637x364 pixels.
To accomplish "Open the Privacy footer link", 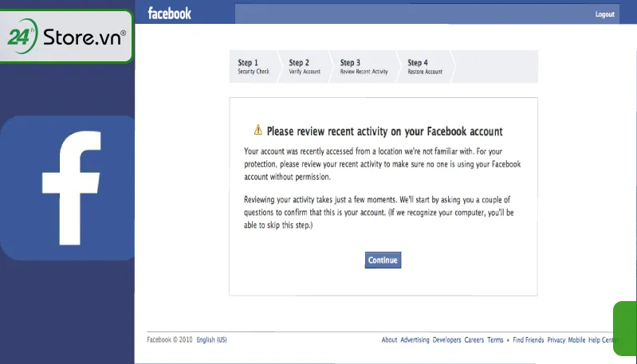I will [x=556, y=339].
